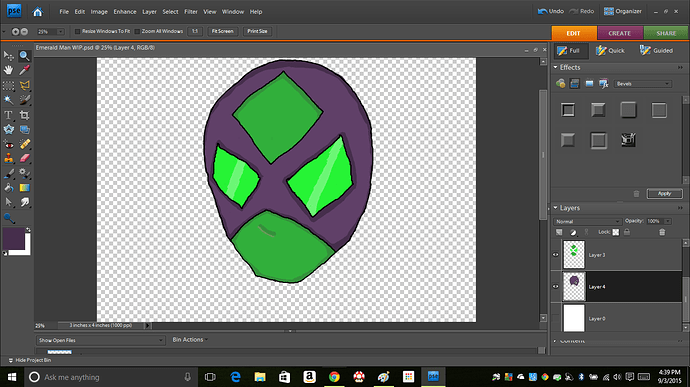The height and width of the screenshot is (387, 690).
Task: Open the Normal blend mode dropdown
Action: coord(587,221)
